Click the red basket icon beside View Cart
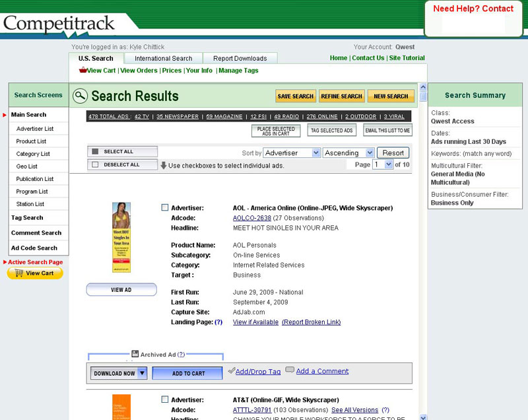Screen dimensions: 528x420 click(82, 70)
